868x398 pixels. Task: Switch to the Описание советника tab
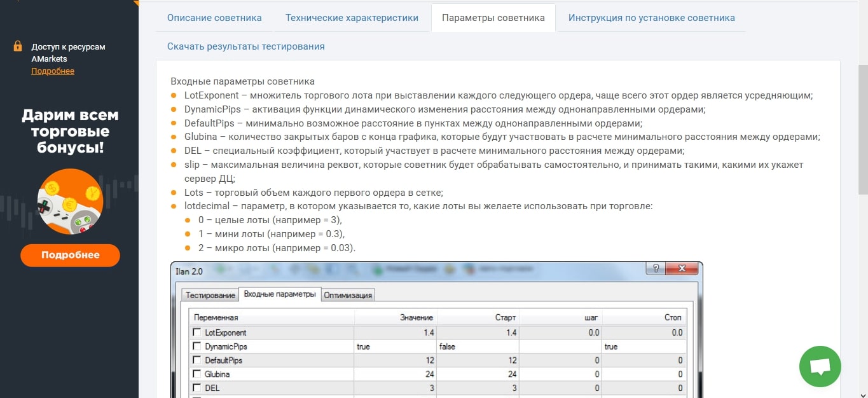pos(214,18)
